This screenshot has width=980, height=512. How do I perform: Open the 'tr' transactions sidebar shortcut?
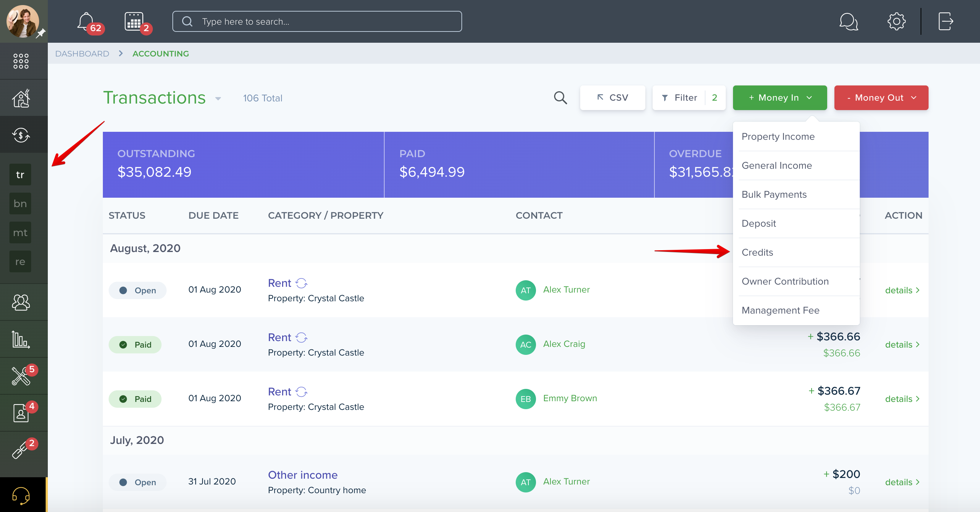coord(20,175)
